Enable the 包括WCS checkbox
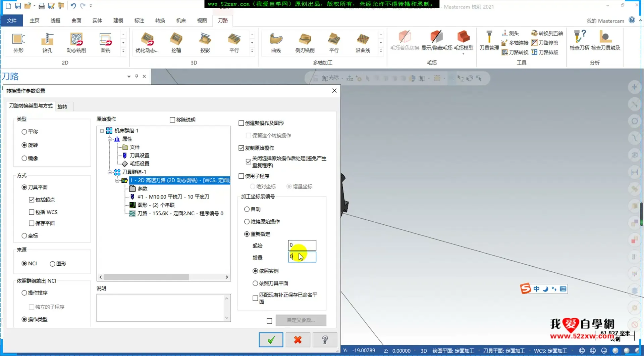Viewport: 644px width, 356px height. pos(31,212)
